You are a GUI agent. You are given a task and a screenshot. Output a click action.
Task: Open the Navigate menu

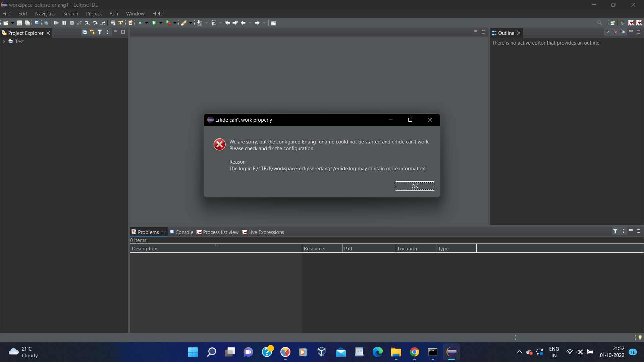point(45,14)
